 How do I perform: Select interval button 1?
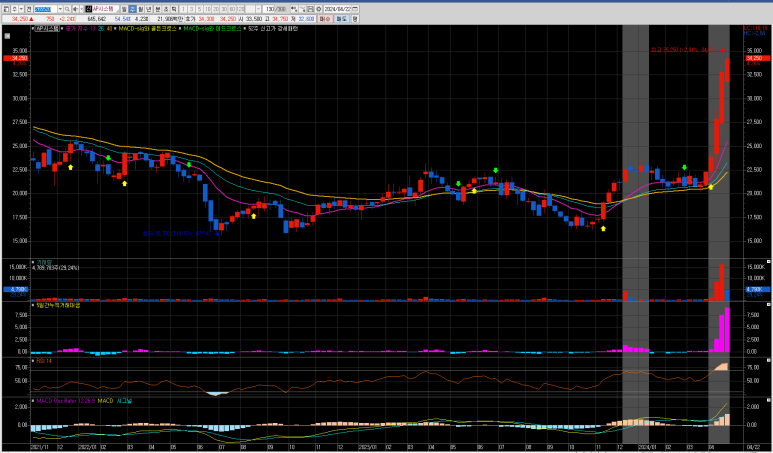[x=183, y=9]
